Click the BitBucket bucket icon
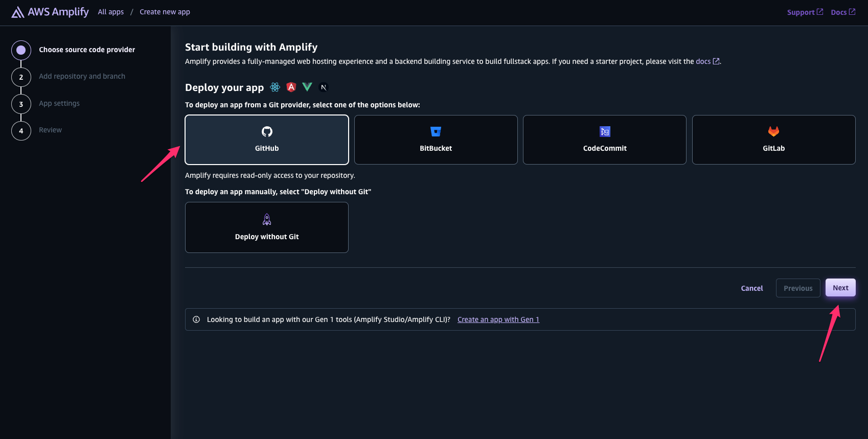 tap(436, 131)
